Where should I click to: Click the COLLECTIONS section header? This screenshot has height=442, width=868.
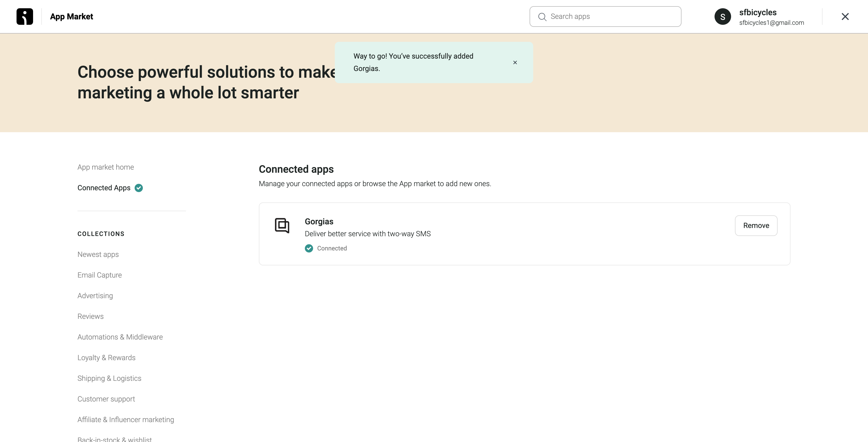[101, 234]
